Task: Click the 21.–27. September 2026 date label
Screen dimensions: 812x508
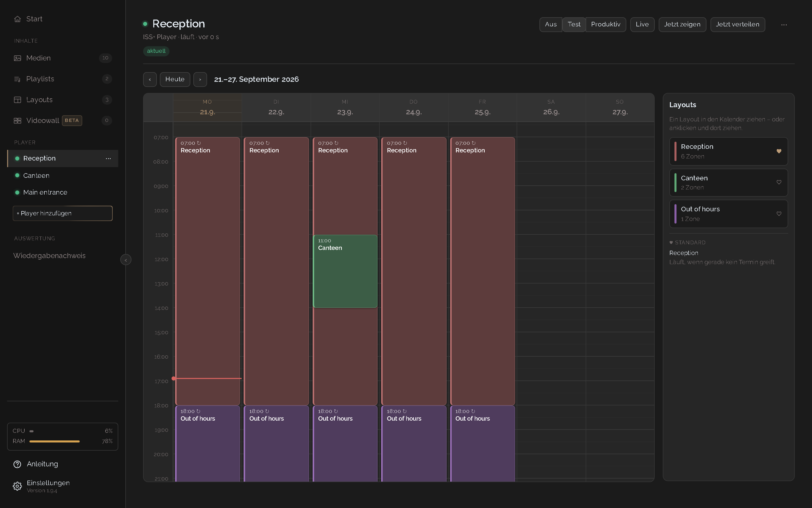Action: (x=256, y=80)
